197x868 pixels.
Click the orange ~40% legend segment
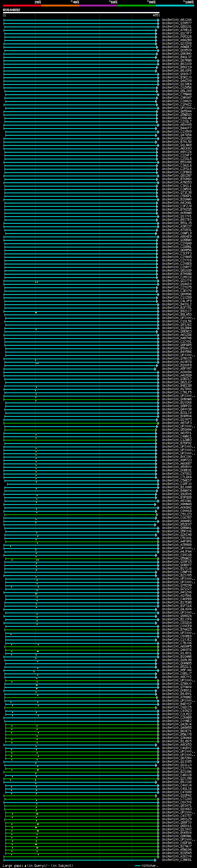tap(60, 6)
